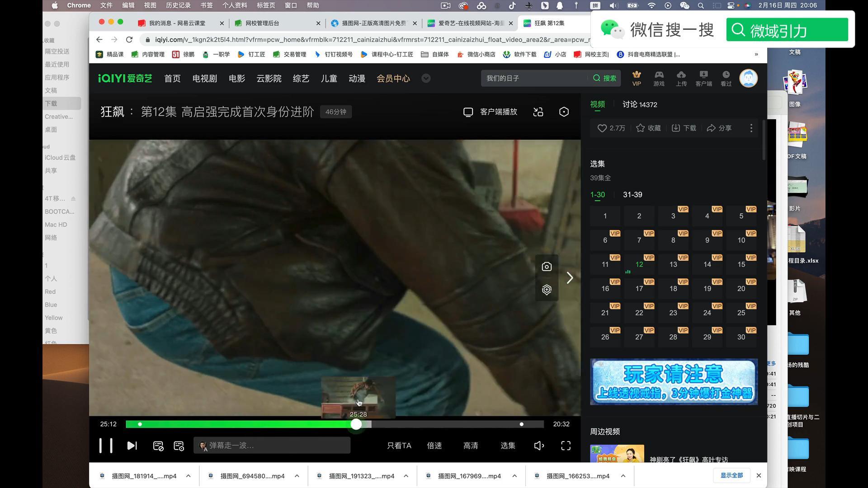Skip to the next episode
Viewport: 868px width, 488px height.
coord(132,446)
